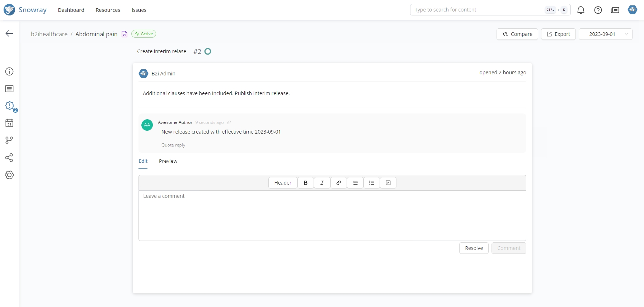This screenshot has width=644, height=307.
Task: Open the notifications bell
Action: tap(580, 10)
